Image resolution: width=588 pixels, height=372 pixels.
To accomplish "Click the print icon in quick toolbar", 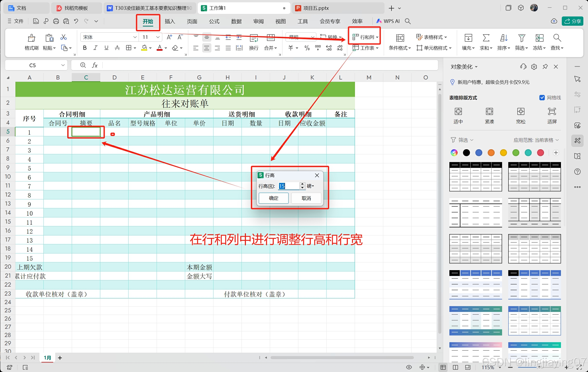I will point(56,21).
